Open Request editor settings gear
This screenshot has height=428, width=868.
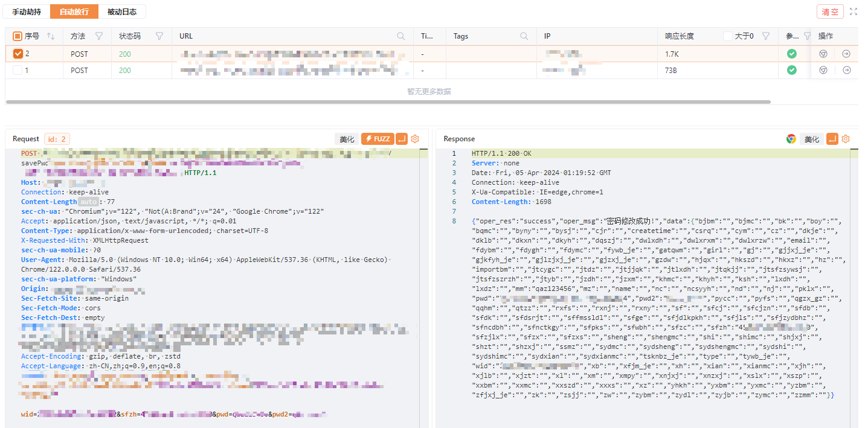click(415, 139)
